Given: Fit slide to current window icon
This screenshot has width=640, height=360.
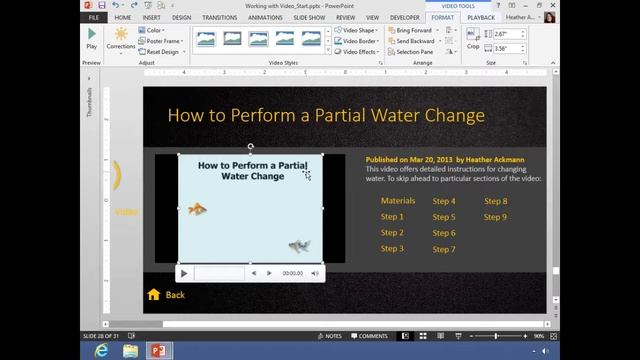Looking at the screenshot, I should [553, 336].
